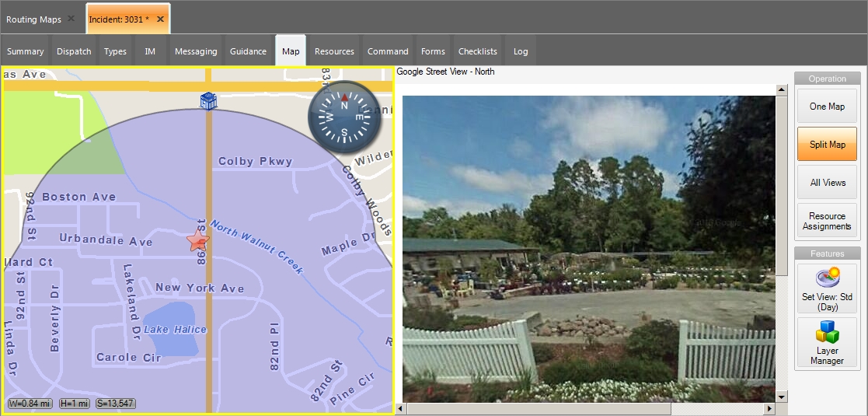Click the Colby Pkwy street label

[255, 161]
